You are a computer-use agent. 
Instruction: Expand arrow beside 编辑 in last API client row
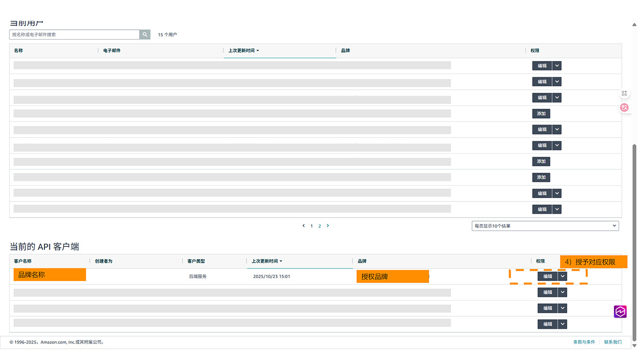pyautogui.click(x=563, y=324)
